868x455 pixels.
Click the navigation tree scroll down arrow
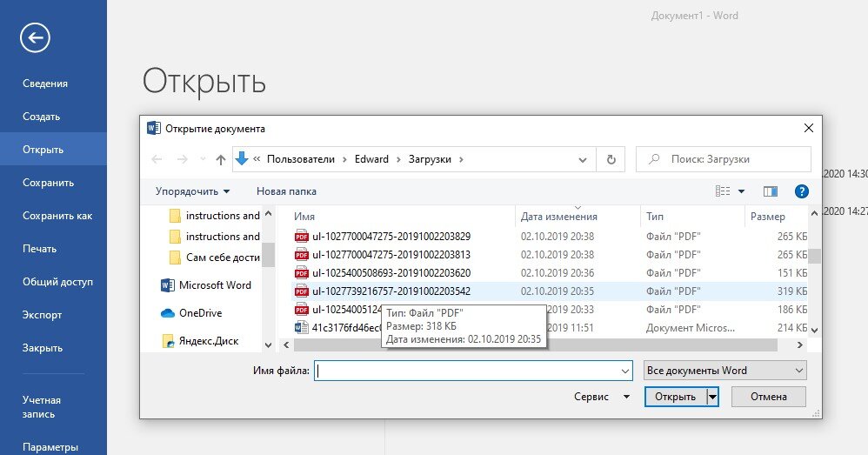[x=269, y=345]
